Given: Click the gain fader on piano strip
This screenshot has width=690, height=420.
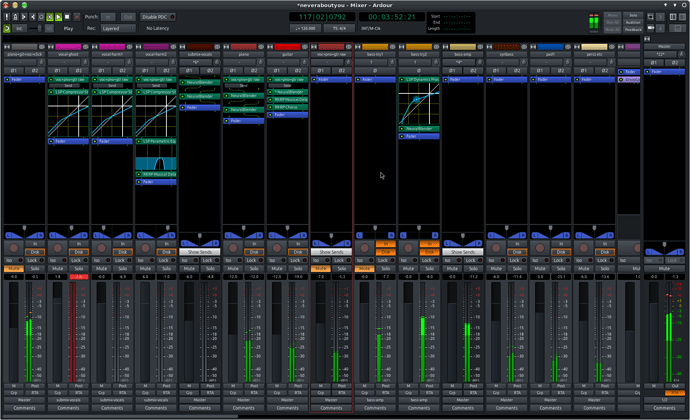Looking at the screenshot, I should click(233, 332).
